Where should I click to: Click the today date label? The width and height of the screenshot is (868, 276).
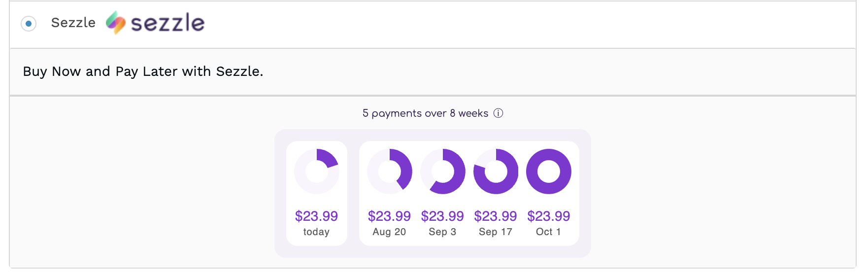(316, 232)
